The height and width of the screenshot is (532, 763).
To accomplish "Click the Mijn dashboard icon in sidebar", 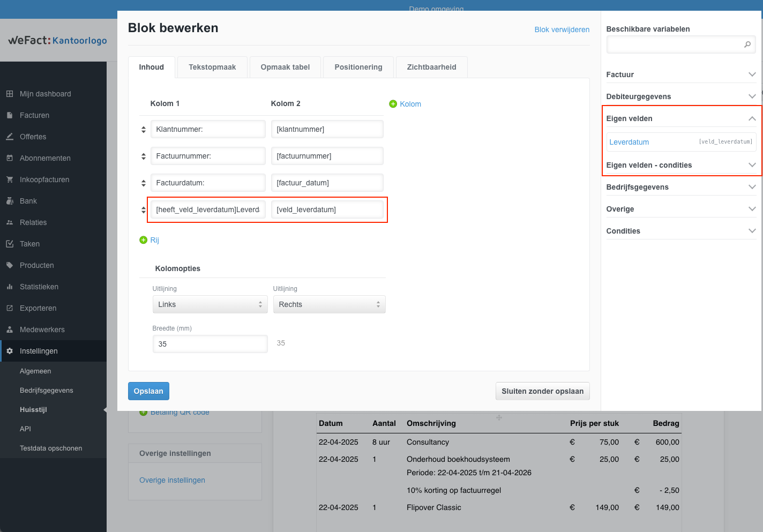I will point(10,94).
